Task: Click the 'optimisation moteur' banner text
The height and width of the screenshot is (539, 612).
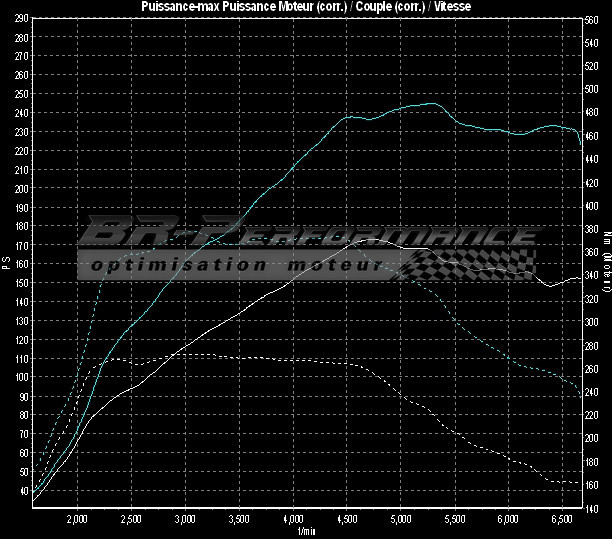Action: coord(235,266)
